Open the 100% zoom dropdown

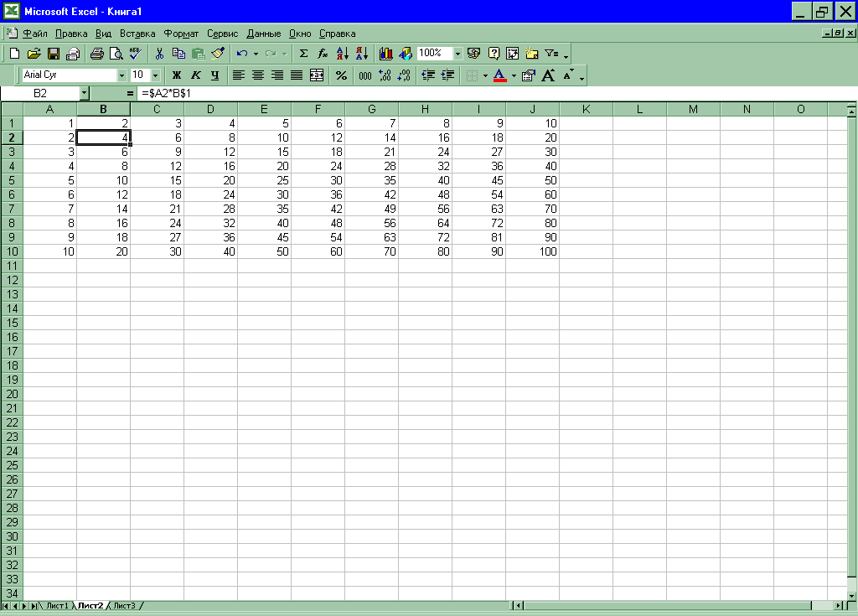click(457, 53)
